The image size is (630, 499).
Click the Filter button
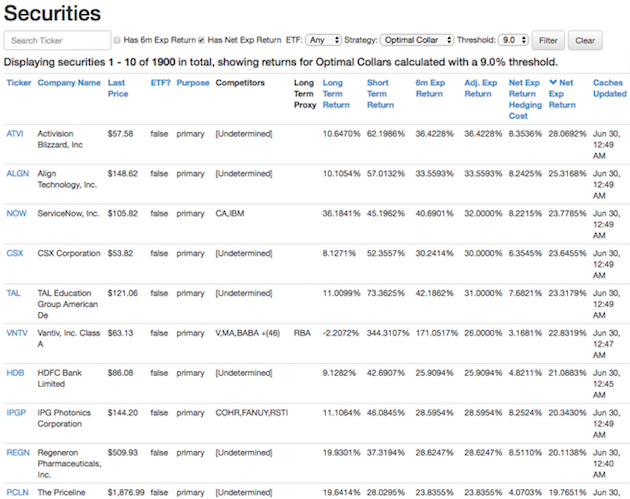548,41
